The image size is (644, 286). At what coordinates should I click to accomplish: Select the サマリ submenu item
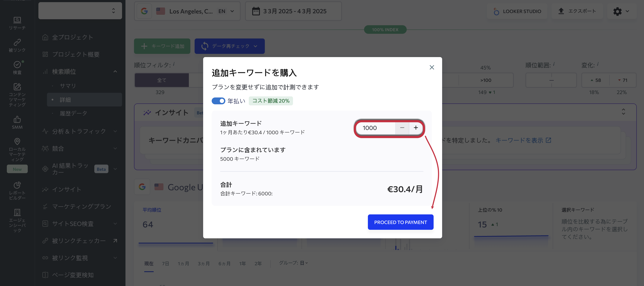(x=68, y=86)
